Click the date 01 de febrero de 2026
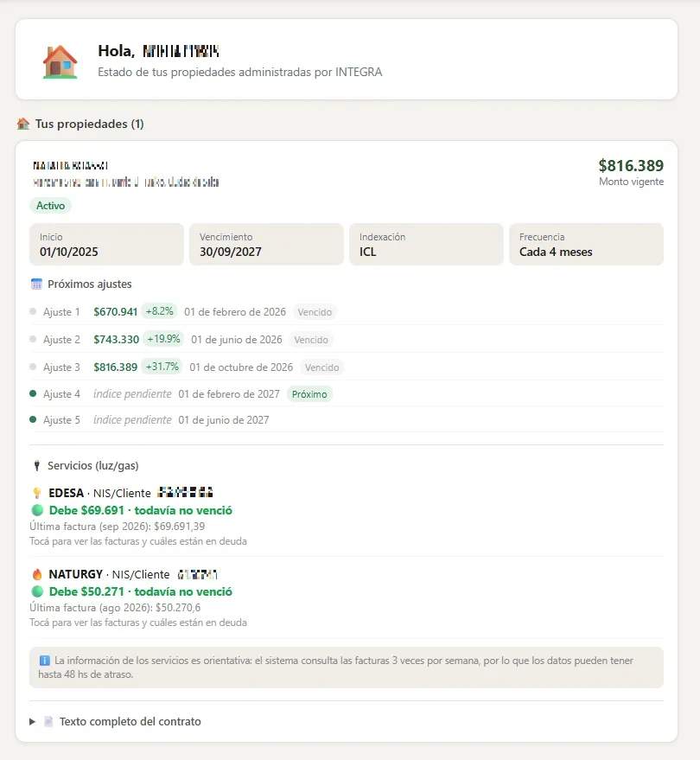 235,312
